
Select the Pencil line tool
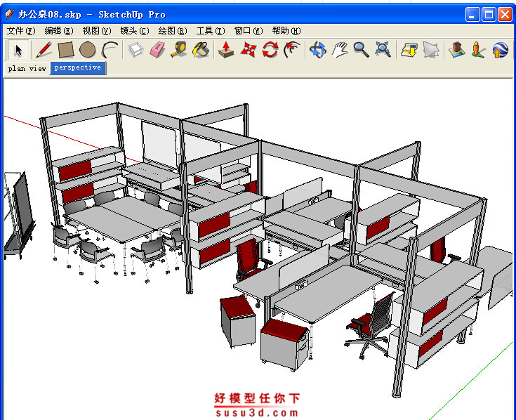44,50
